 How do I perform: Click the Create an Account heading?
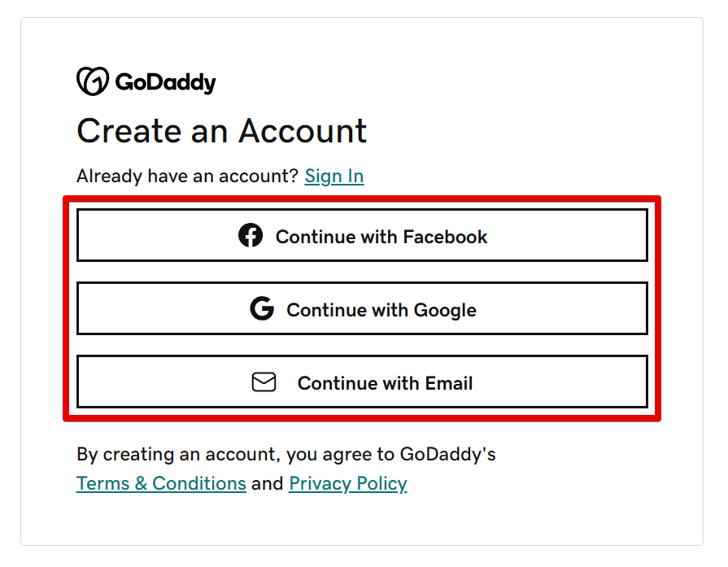(x=221, y=131)
